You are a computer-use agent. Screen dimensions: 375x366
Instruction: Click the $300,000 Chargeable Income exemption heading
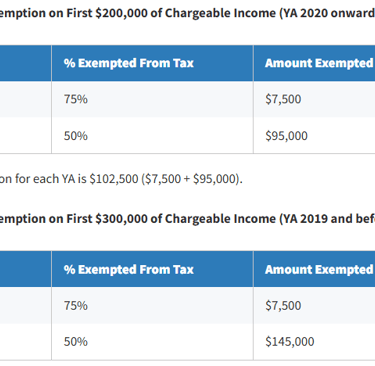(187, 219)
